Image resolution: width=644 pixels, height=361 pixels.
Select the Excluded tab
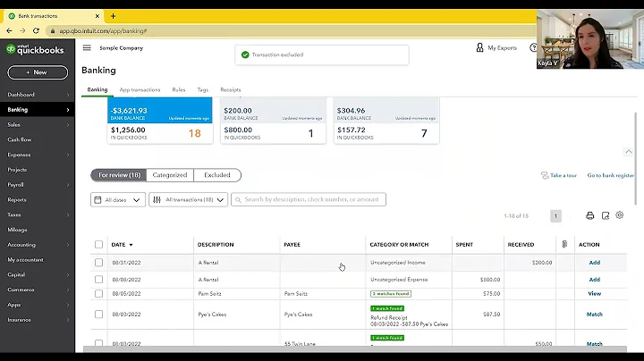[x=217, y=175]
